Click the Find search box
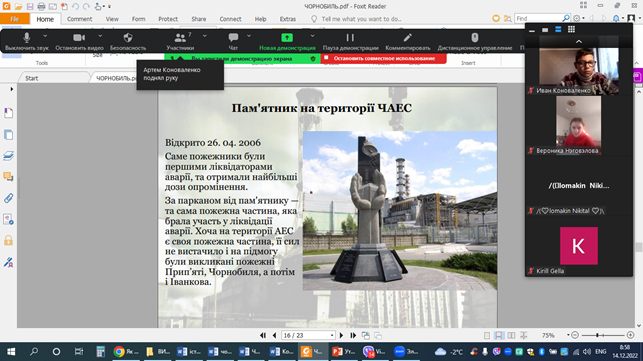The height and width of the screenshot is (361, 643). [x=539, y=18]
